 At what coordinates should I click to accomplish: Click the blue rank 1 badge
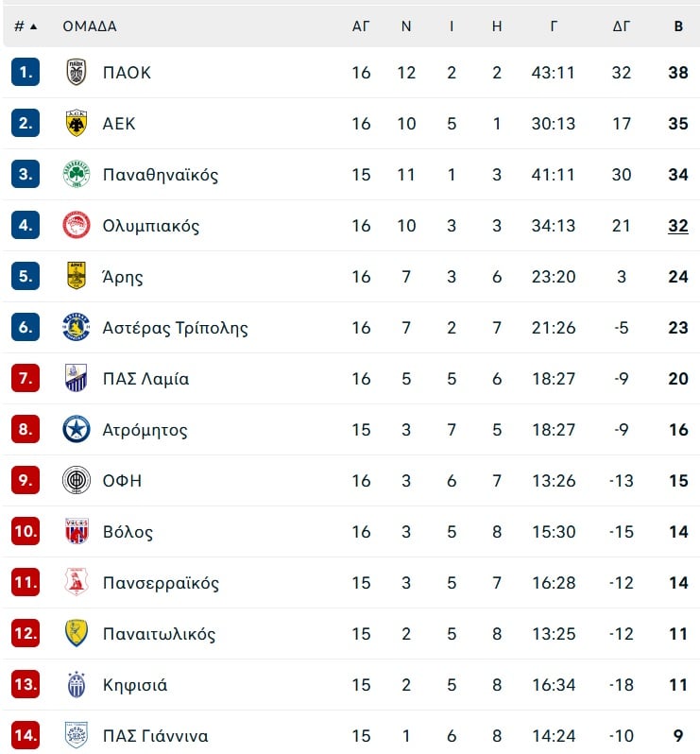(26, 72)
